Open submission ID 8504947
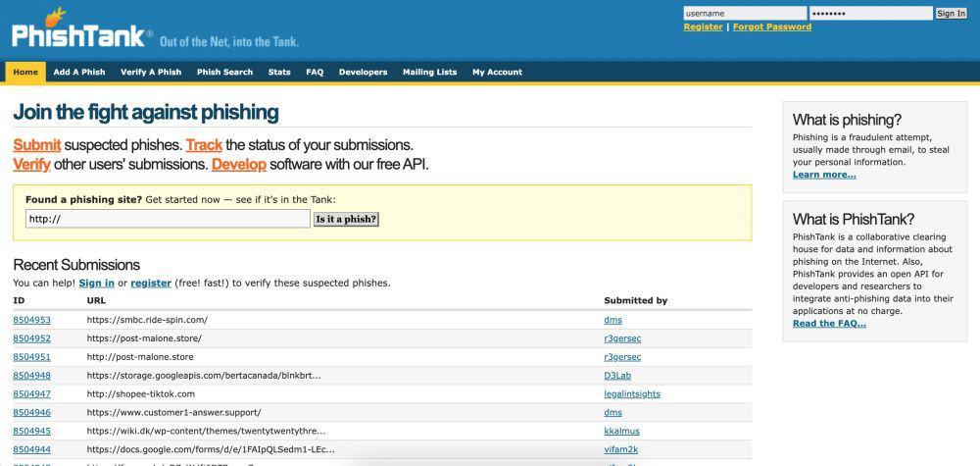The height and width of the screenshot is (466, 980). coord(32,394)
